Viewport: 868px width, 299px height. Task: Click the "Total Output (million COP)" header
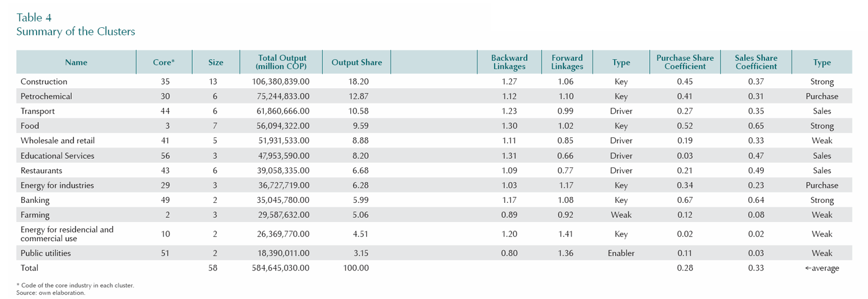click(282, 63)
